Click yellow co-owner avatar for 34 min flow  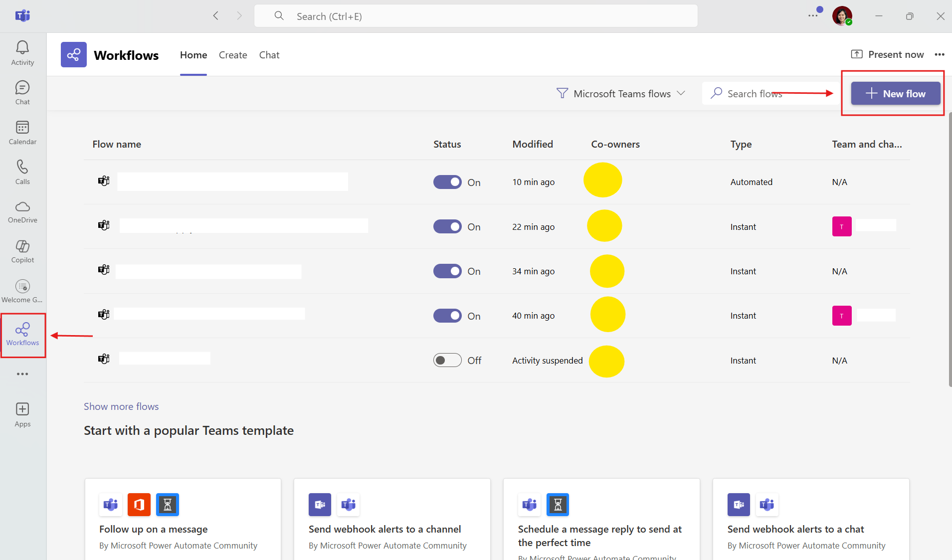607,271
